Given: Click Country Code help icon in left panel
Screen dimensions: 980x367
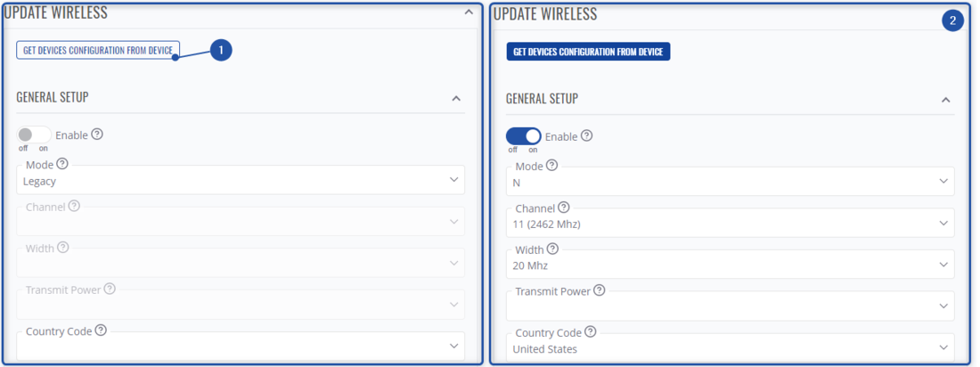Looking at the screenshot, I should click(x=101, y=330).
